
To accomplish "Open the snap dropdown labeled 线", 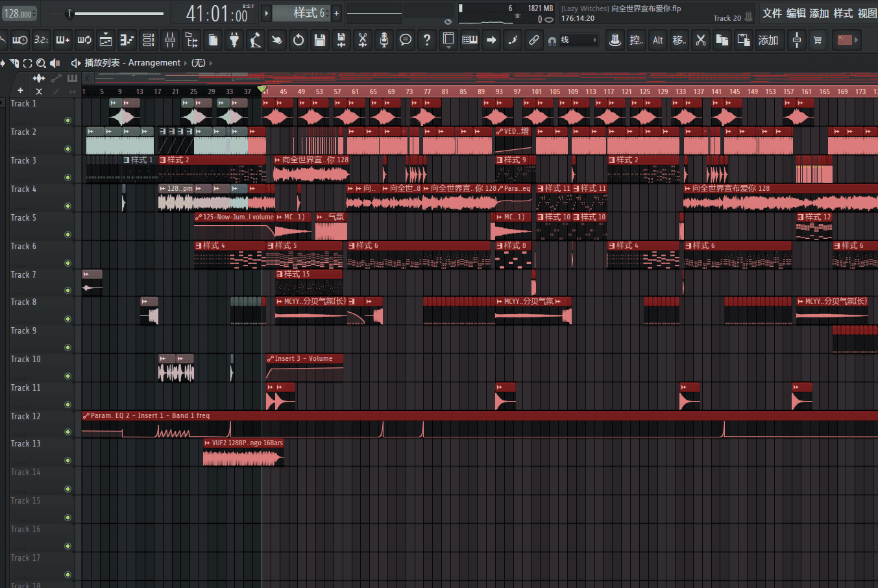I will pos(579,40).
